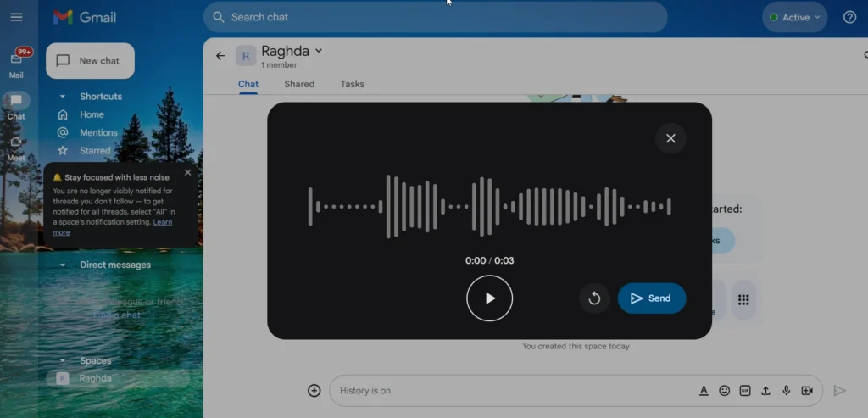This screenshot has width=868, height=418.
Task: Open the main hamburger menu
Action: point(17,17)
